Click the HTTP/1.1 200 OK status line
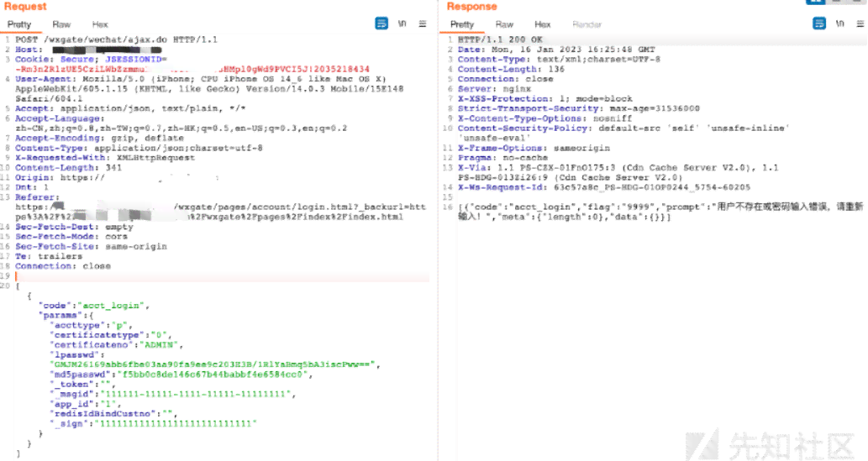The image size is (868, 461). point(501,39)
